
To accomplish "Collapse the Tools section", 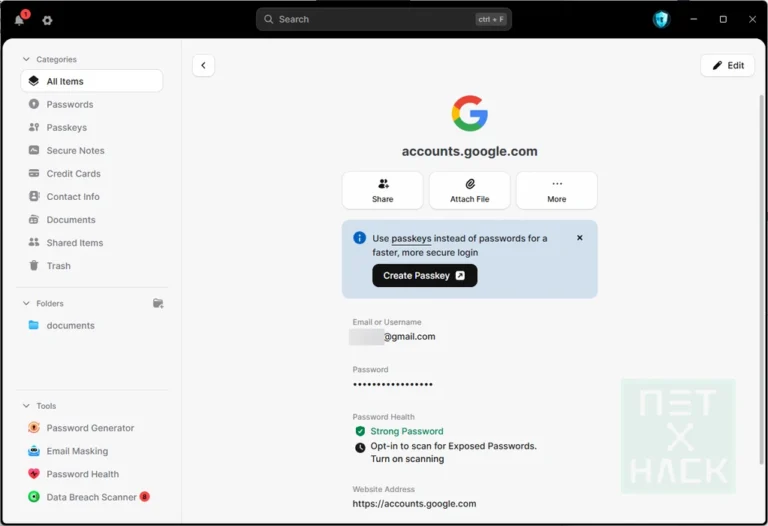I will pyautogui.click(x=27, y=405).
